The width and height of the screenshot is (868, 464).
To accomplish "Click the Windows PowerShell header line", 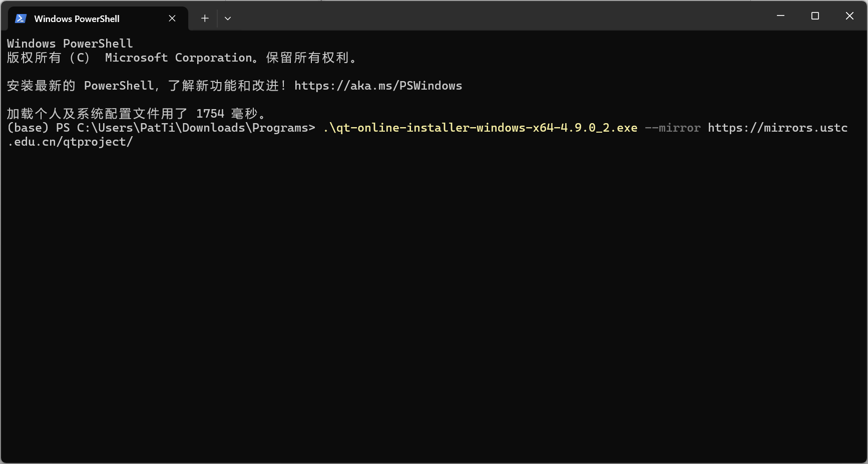I will point(70,44).
